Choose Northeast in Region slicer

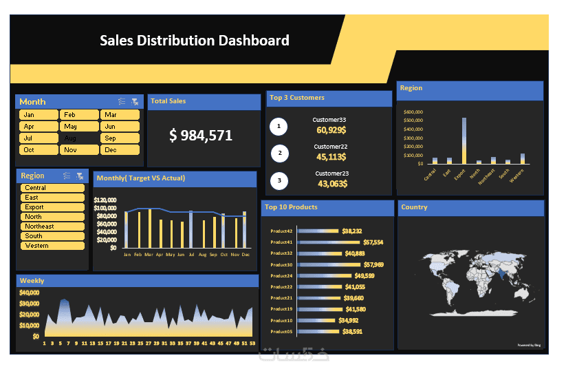click(52, 226)
